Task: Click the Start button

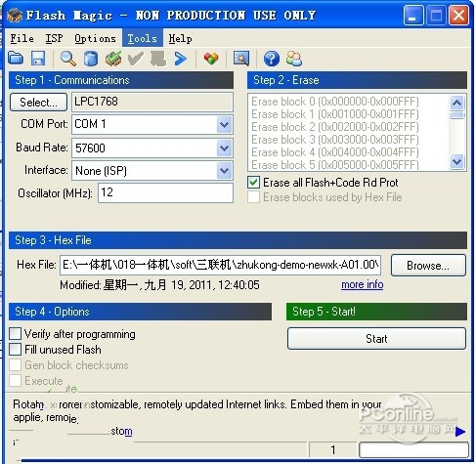Action: coord(376,339)
